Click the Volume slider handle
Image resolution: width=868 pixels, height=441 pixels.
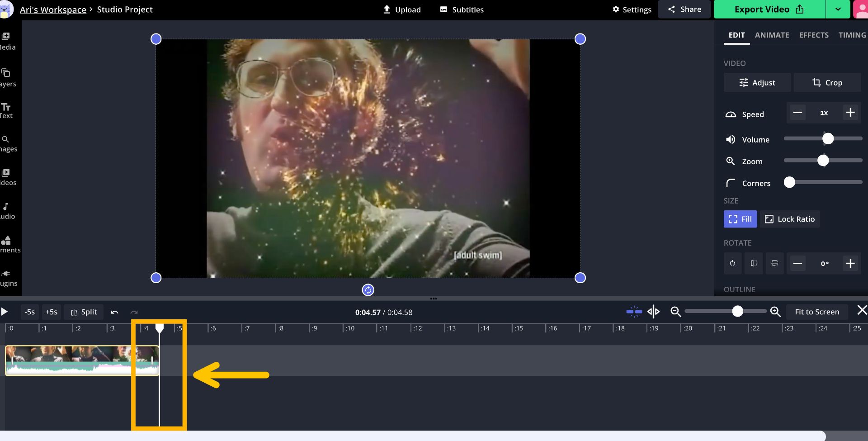click(828, 139)
